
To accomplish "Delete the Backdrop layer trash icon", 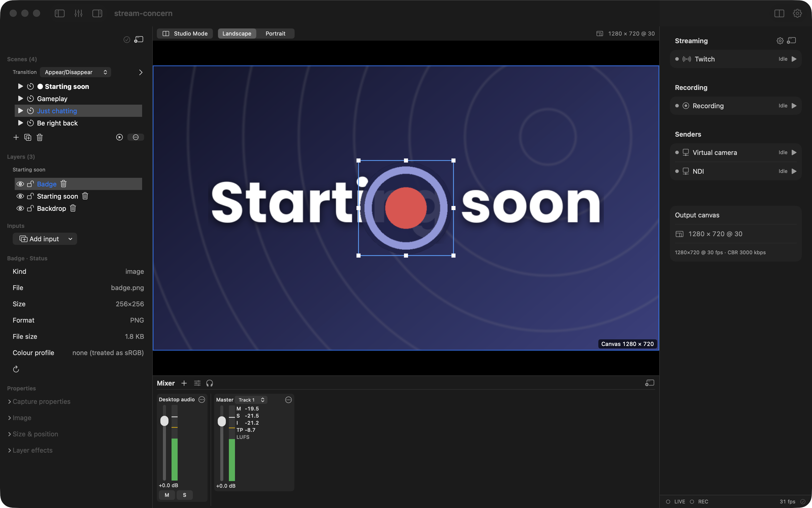I will (x=73, y=208).
